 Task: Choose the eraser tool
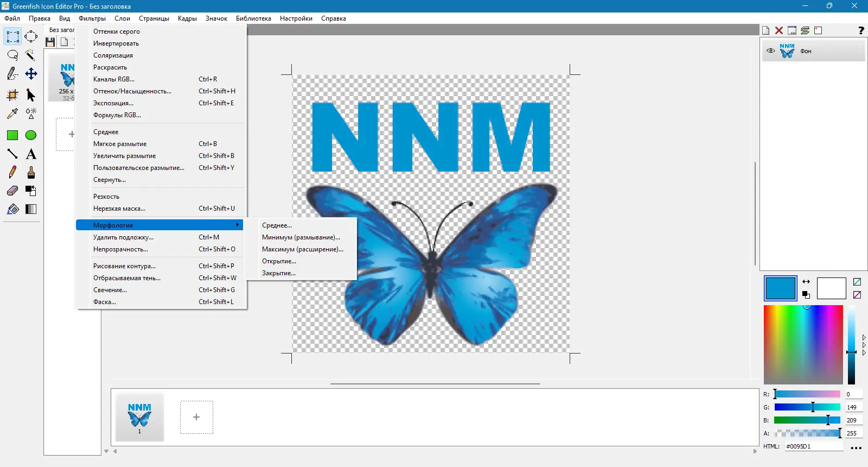pyautogui.click(x=12, y=191)
